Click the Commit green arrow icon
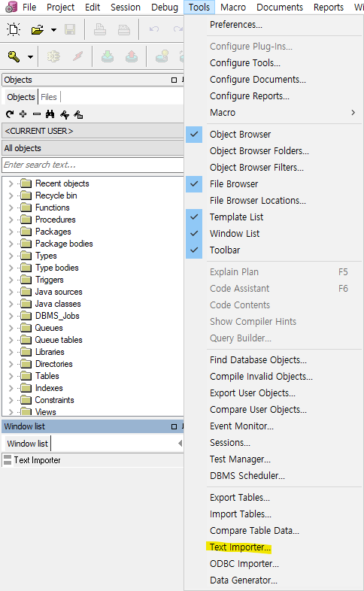Viewport: 364px width, 591px height. (108, 56)
